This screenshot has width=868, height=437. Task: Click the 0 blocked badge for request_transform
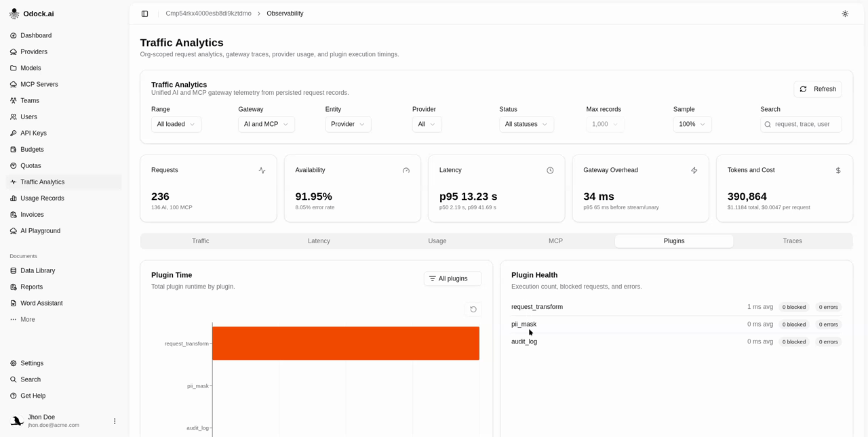pyautogui.click(x=794, y=307)
